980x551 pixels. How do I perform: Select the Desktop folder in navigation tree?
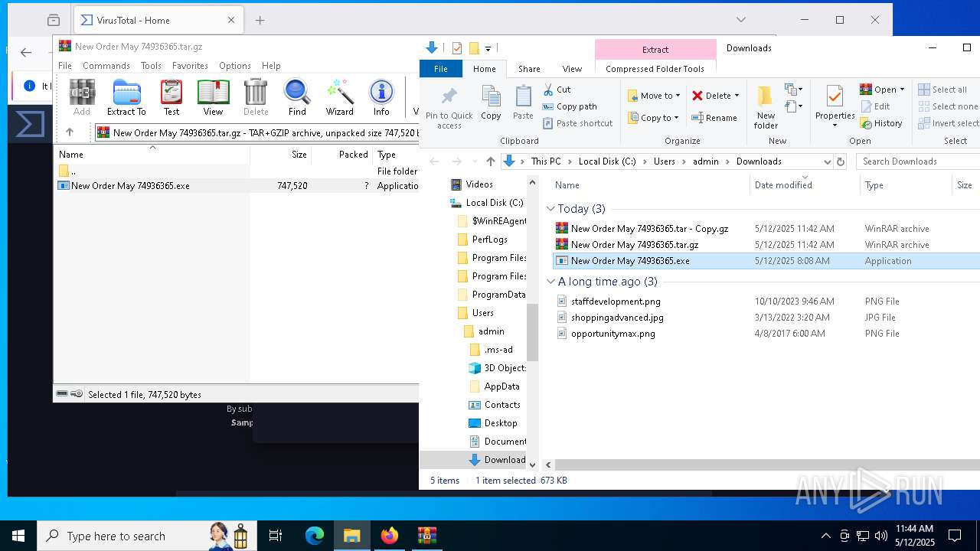click(x=501, y=423)
